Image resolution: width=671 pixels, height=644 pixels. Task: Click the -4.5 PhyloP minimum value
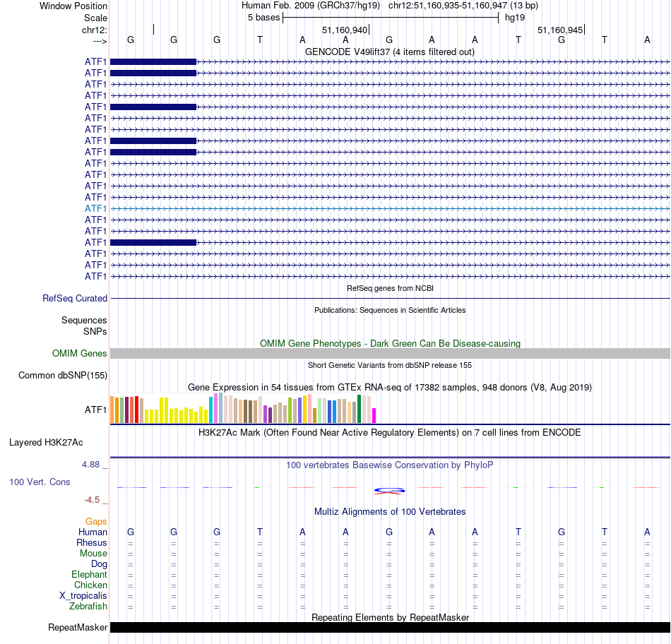[92, 500]
